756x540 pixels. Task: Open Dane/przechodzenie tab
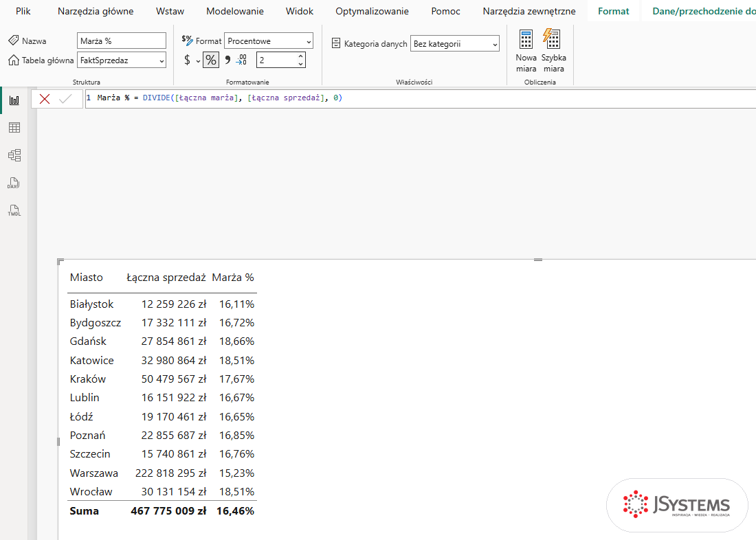(704, 11)
